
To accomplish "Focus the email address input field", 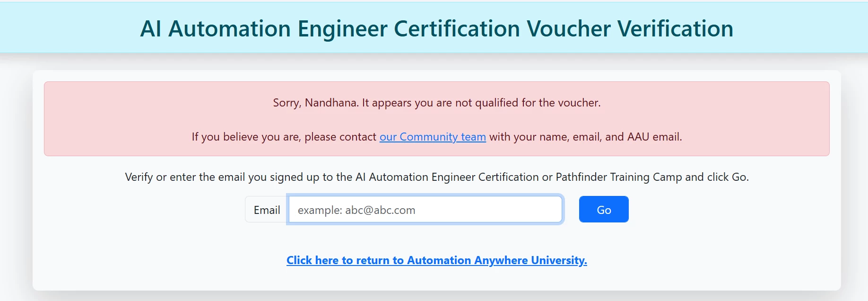I will [x=425, y=209].
